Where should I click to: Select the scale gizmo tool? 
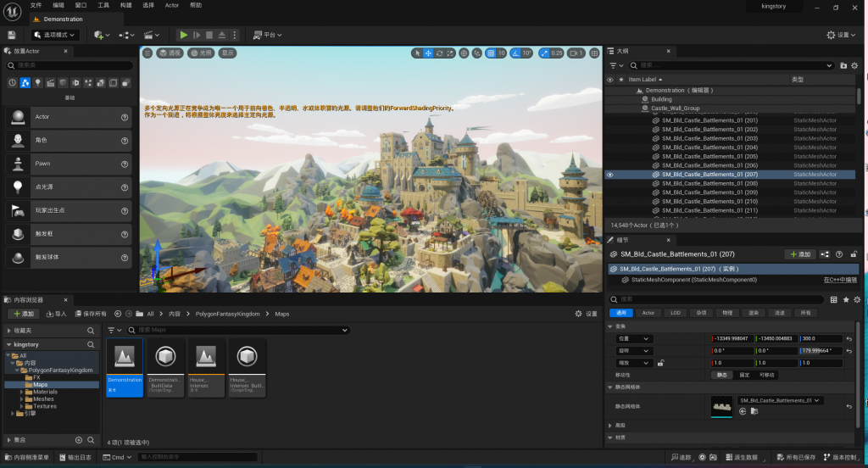pyautogui.click(x=451, y=53)
